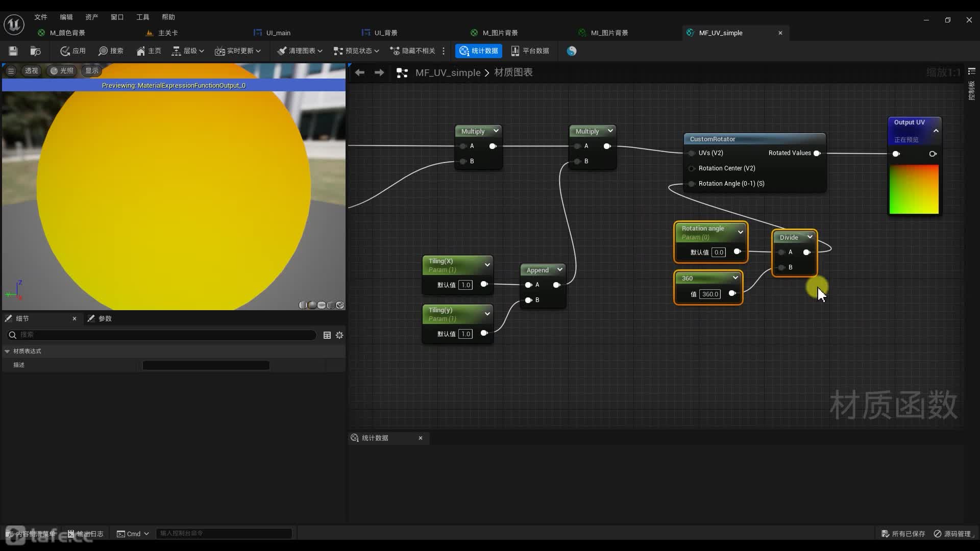This screenshot has height=551, width=980.
Task: Close the 细节 details tab
Action: (x=75, y=318)
